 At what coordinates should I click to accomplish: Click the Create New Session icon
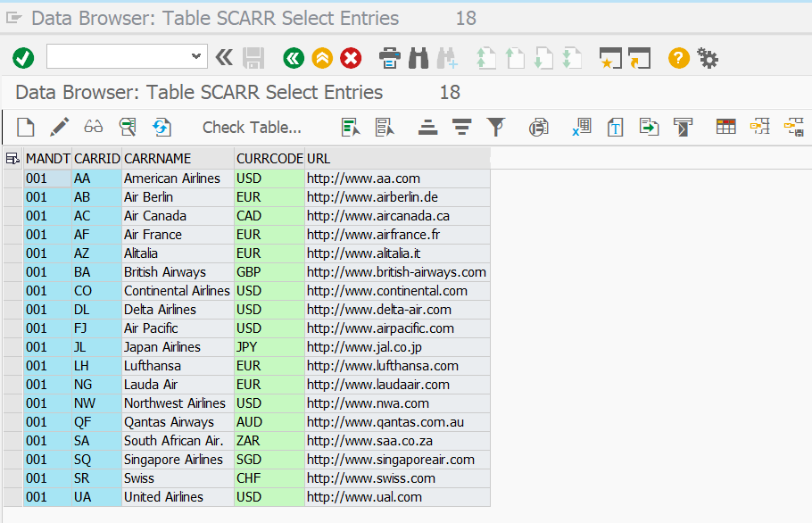610,58
